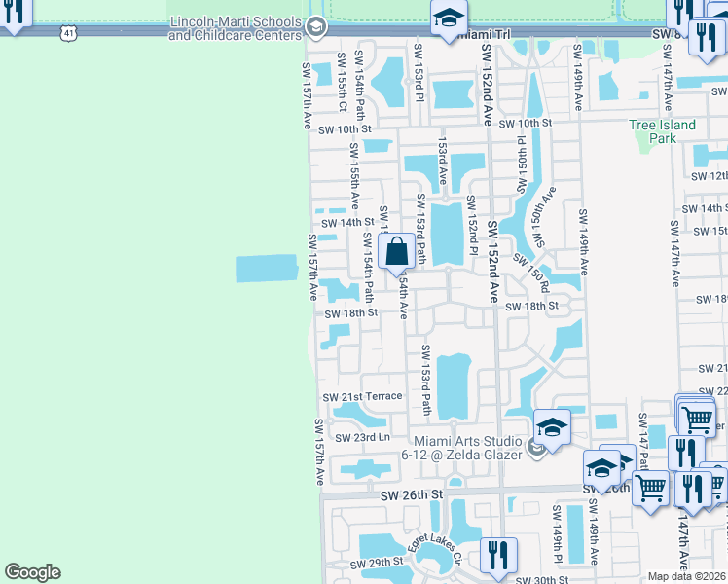Click the long lake east of SW 153rd Path
Image resolution: width=728 pixels, height=584 pixels.
(x=448, y=235)
